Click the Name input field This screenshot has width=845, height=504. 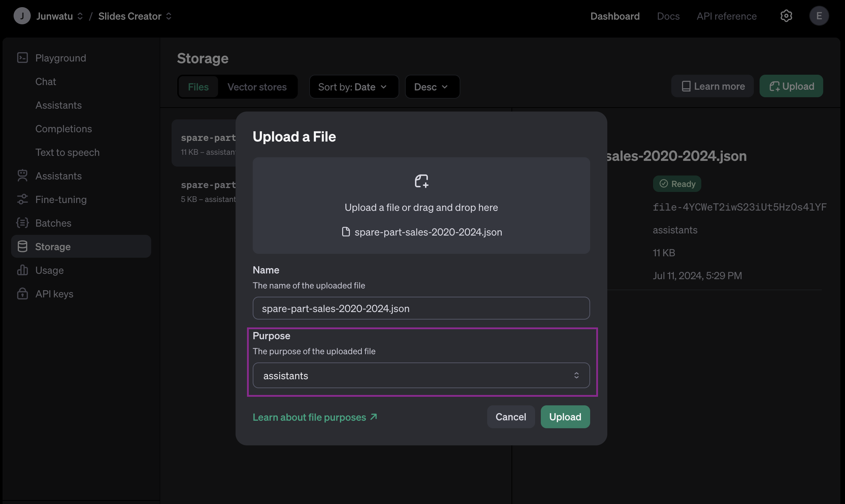pyautogui.click(x=421, y=308)
